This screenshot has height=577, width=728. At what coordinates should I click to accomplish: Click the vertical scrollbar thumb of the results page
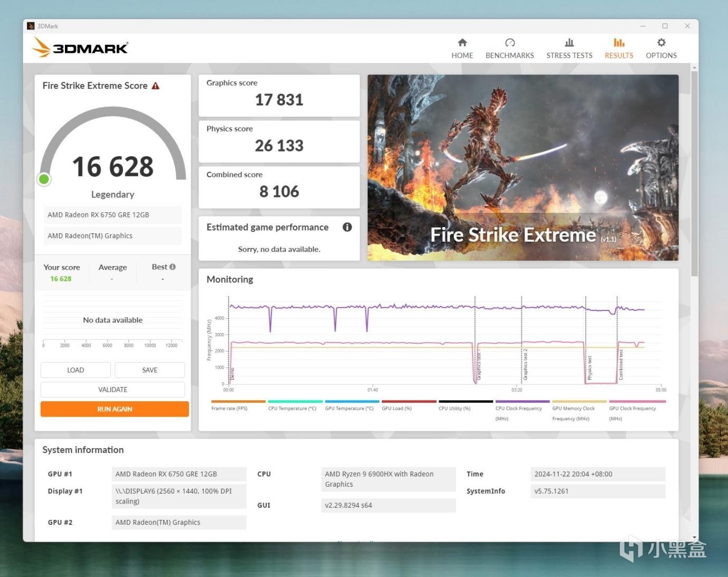tap(694, 173)
